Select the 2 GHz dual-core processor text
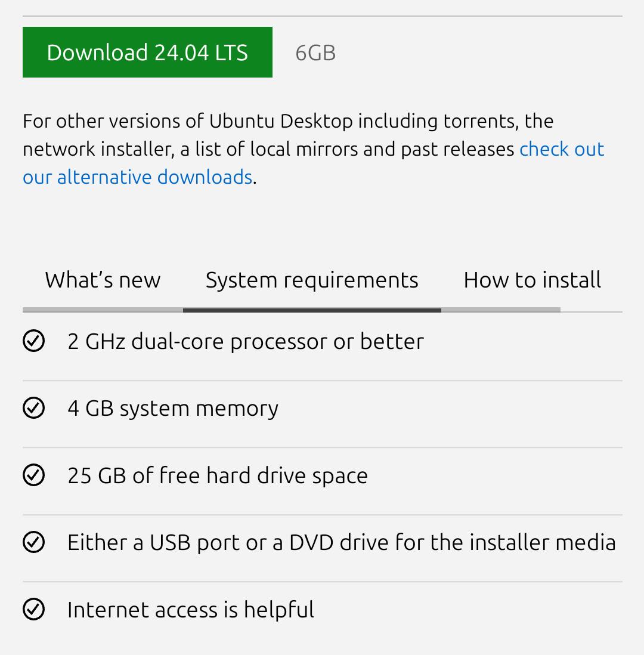 (246, 341)
